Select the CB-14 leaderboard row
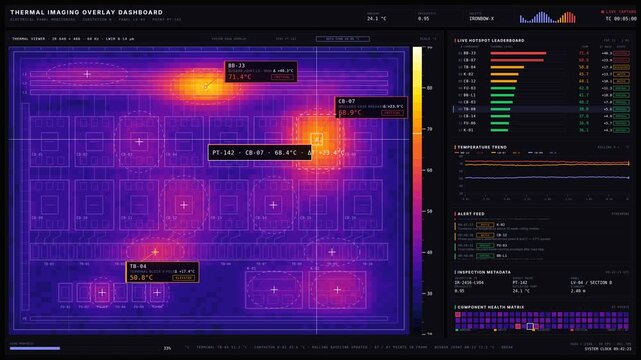This screenshot has width=641, height=360. pos(543,116)
